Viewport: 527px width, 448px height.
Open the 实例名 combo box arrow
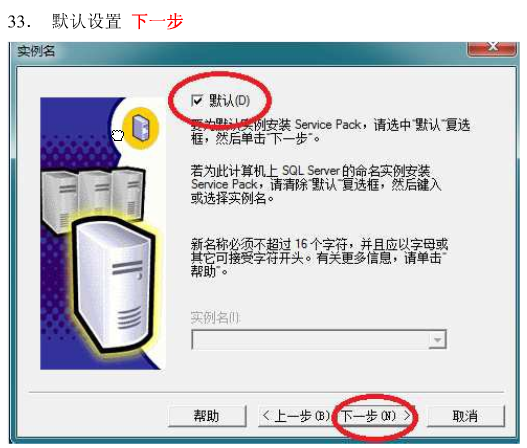coord(437,340)
